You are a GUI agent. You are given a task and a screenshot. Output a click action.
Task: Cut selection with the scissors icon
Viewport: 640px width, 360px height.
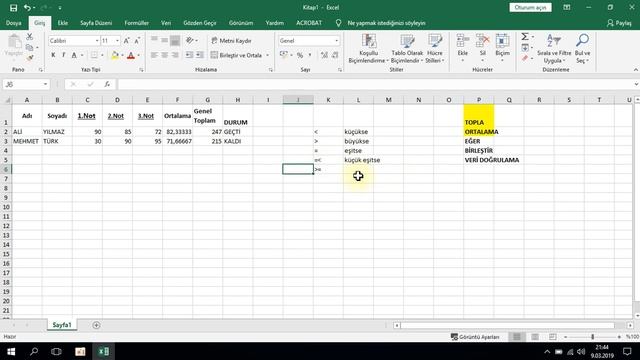click(29, 37)
